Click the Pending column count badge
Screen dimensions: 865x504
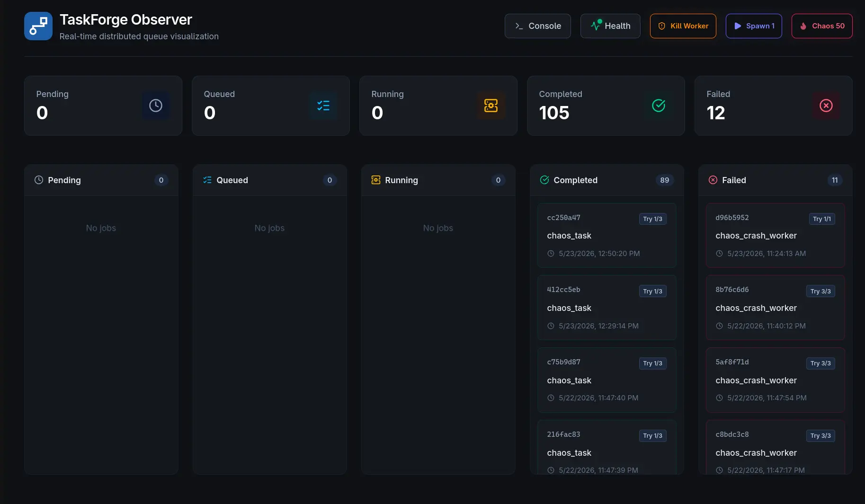pyautogui.click(x=161, y=180)
